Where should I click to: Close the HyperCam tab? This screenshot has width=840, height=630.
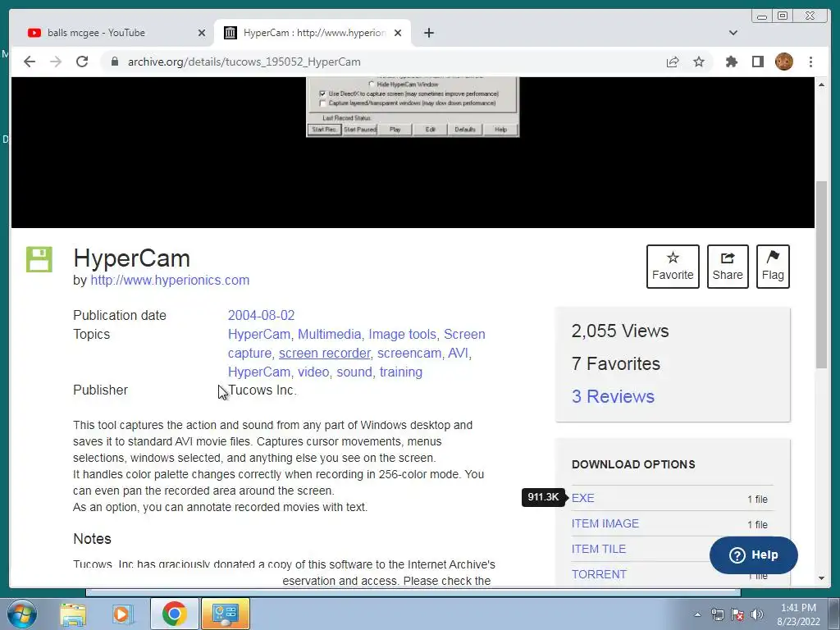coord(398,33)
